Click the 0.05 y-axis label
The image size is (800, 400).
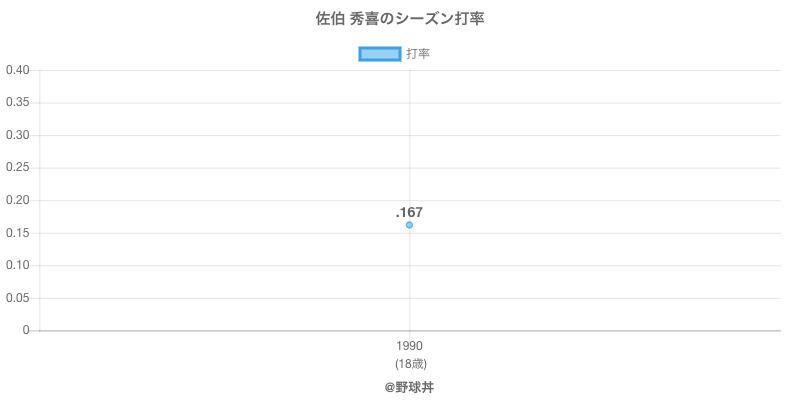click(x=17, y=298)
